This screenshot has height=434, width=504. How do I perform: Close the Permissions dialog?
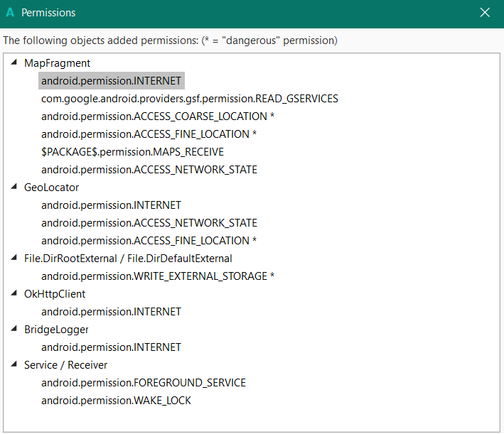click(x=485, y=13)
